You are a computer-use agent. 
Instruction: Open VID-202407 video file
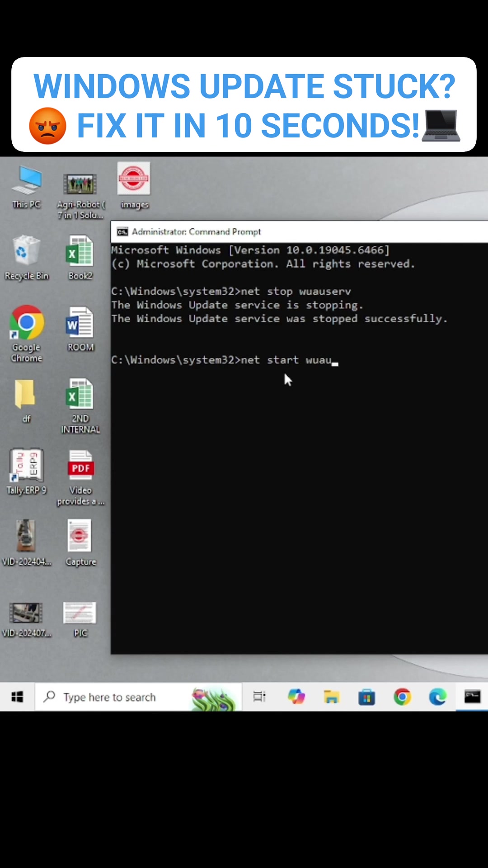point(26,619)
